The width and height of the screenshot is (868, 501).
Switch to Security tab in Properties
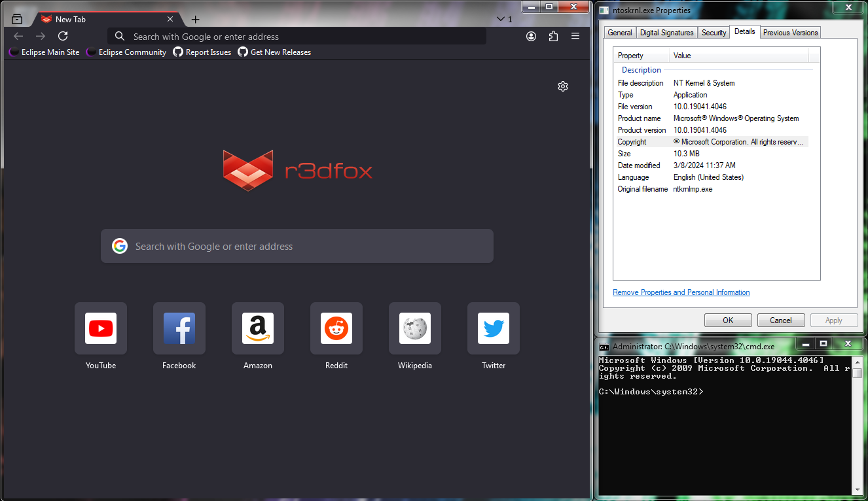(714, 33)
